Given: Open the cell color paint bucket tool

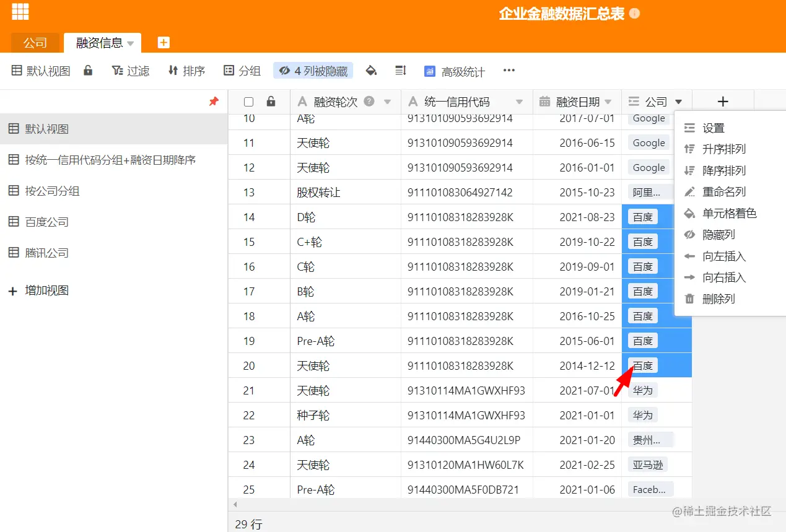Looking at the screenshot, I should (371, 71).
